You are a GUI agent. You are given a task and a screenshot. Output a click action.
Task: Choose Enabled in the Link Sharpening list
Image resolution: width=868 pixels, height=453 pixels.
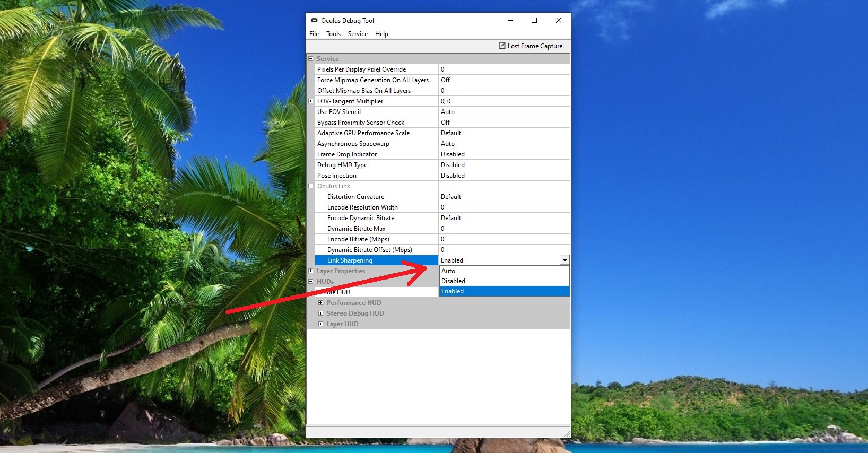(504, 291)
